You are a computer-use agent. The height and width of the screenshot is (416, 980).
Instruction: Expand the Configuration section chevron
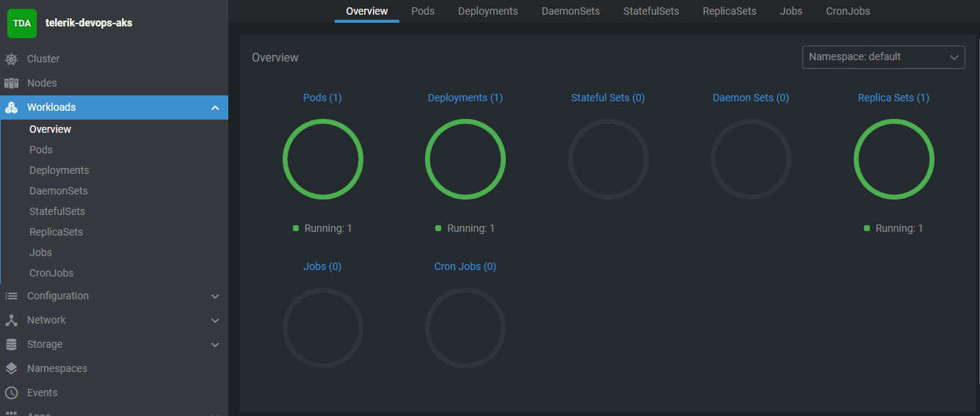tap(215, 296)
